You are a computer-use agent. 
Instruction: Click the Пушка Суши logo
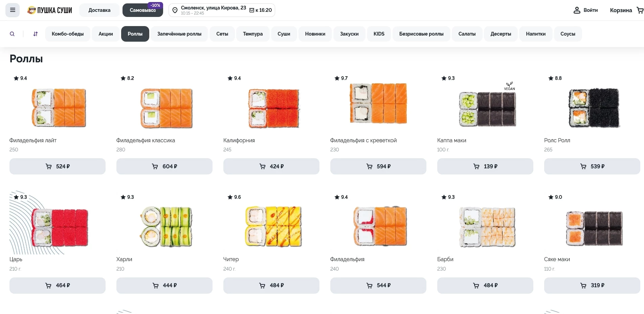[x=50, y=10]
